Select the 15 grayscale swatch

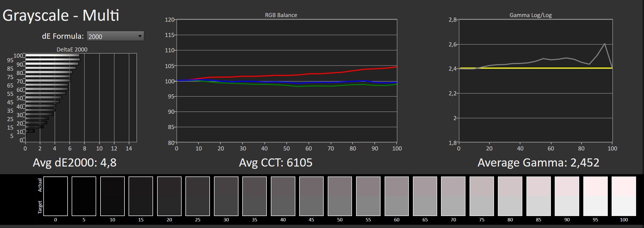click(x=141, y=196)
